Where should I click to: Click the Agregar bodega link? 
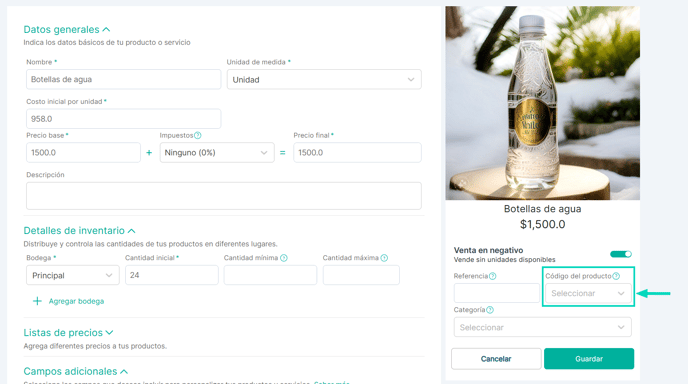[x=76, y=301]
